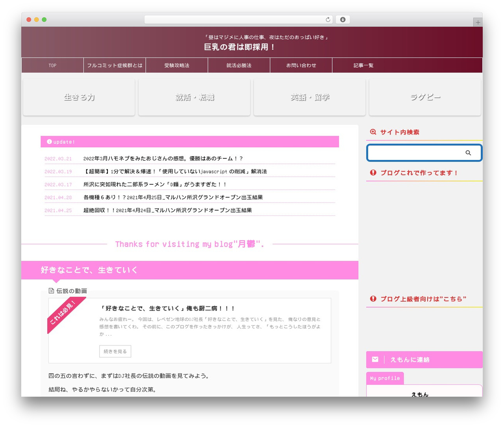Click the えもんに連絡 contact button

pos(424,360)
